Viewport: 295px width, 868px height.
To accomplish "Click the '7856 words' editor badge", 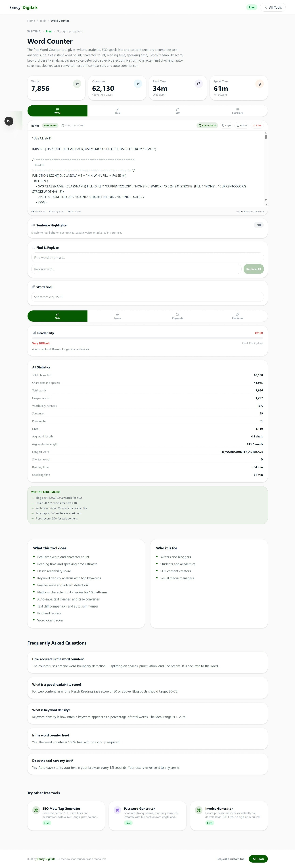I will [50, 125].
